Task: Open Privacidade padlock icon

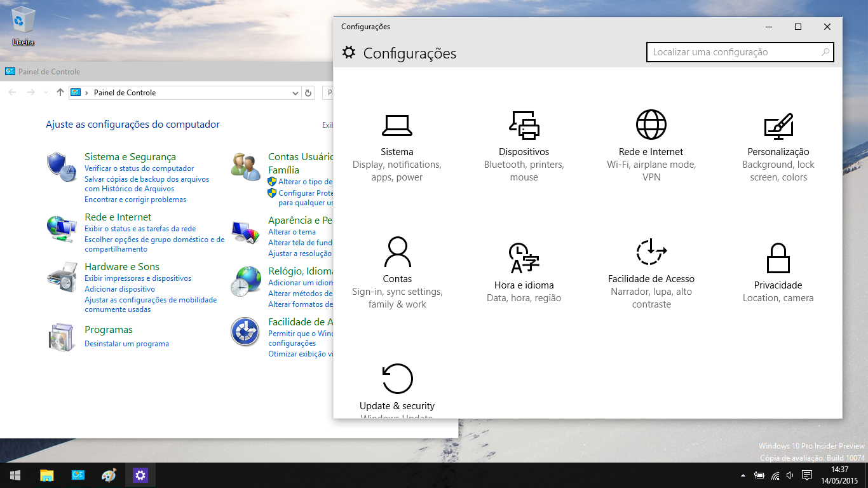Action: pos(778,257)
